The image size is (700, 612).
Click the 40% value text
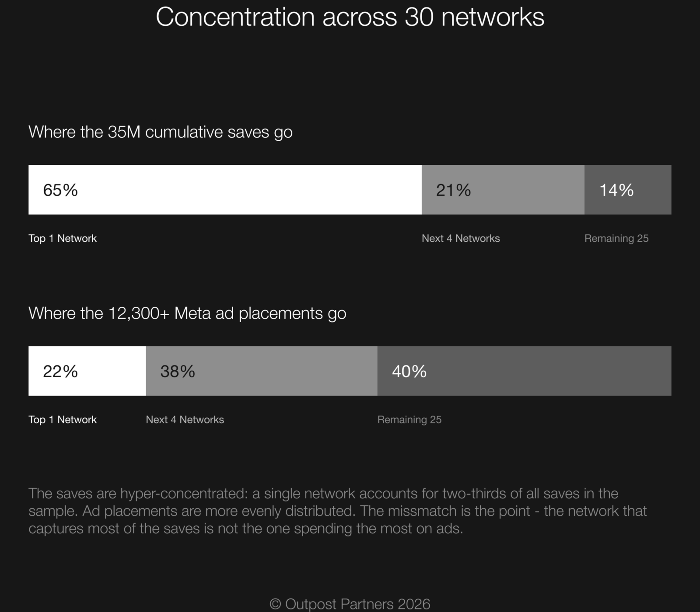[409, 372]
